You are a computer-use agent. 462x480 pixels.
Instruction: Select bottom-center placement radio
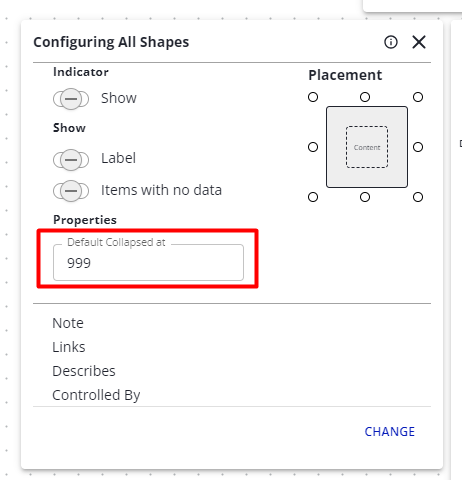(365, 197)
